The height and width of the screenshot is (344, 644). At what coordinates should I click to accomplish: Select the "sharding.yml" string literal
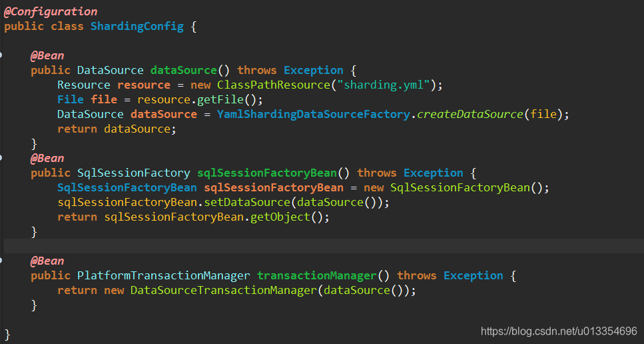click(383, 85)
